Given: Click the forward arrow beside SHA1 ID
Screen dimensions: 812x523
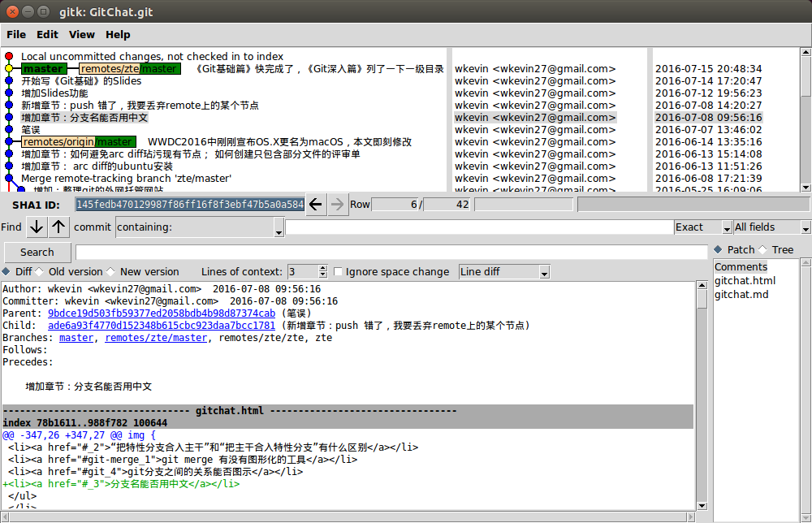Looking at the screenshot, I should pyautogui.click(x=338, y=205).
